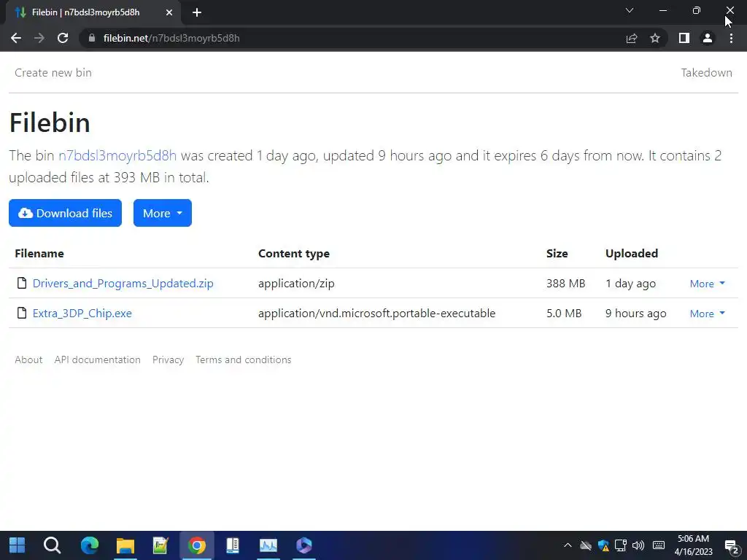747x560 pixels.
Task: Open the notification center icon
Action: click(x=732, y=546)
